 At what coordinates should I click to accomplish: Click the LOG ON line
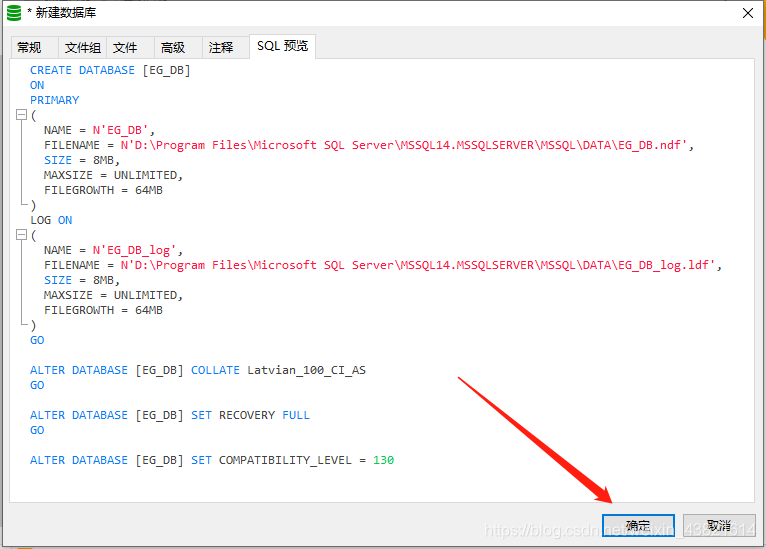51,220
